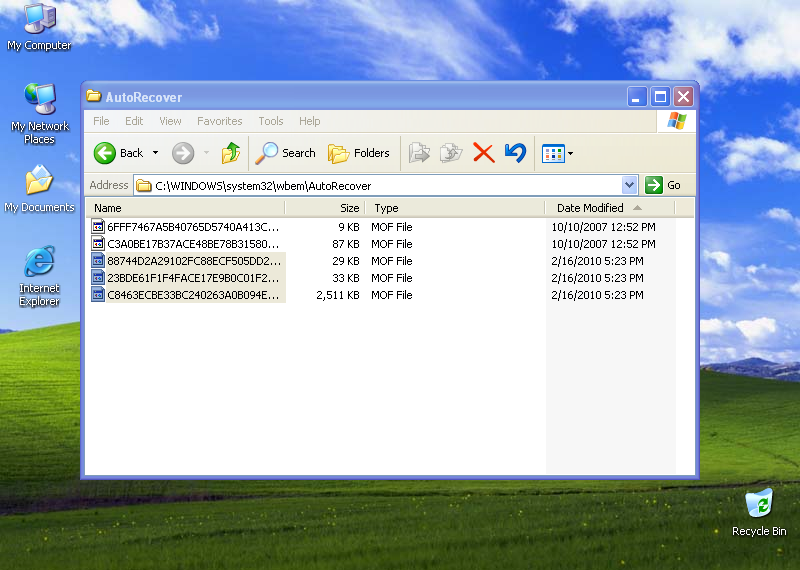Click the MOF icon of 88744D2A file

click(x=98, y=260)
